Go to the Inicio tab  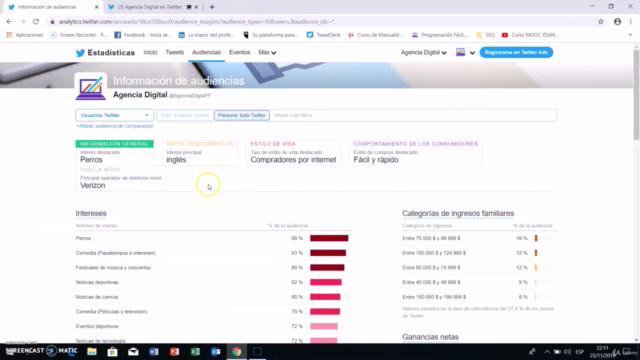click(150, 52)
